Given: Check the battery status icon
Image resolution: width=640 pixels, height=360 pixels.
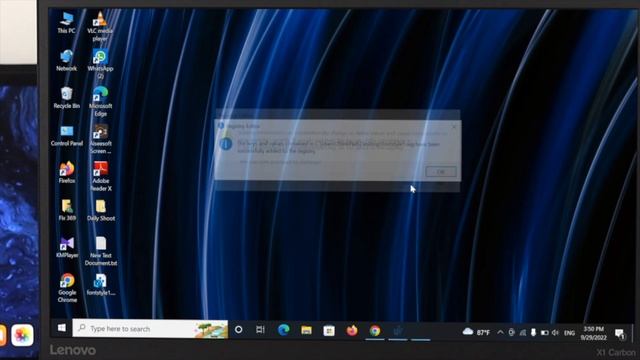Looking at the screenshot, I should 544,333.
